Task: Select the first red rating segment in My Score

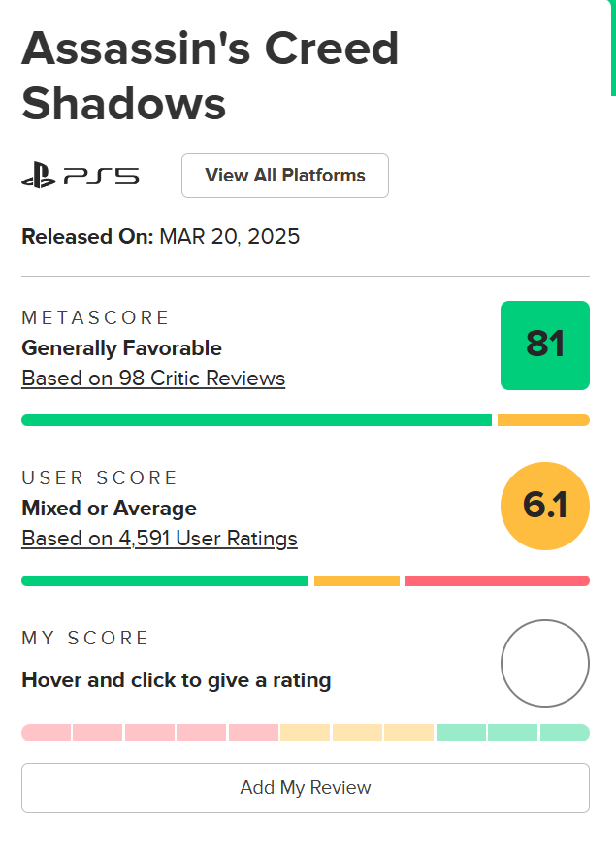Action: click(x=46, y=733)
